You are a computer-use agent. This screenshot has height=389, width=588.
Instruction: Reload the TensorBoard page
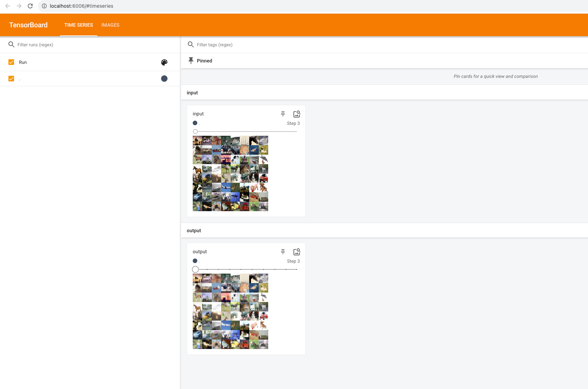[x=30, y=6]
